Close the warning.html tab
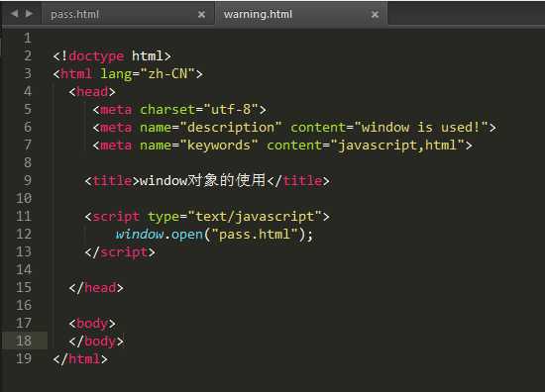Image resolution: width=545 pixels, height=392 pixels. pos(375,15)
